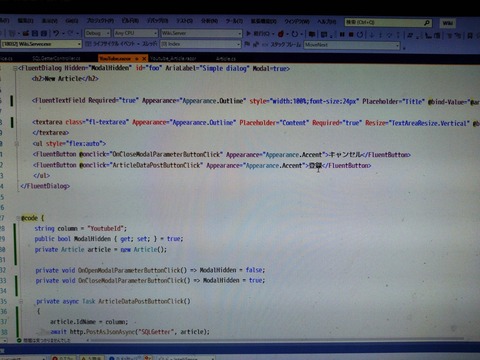Click the Continue (続行) button

click(258, 34)
